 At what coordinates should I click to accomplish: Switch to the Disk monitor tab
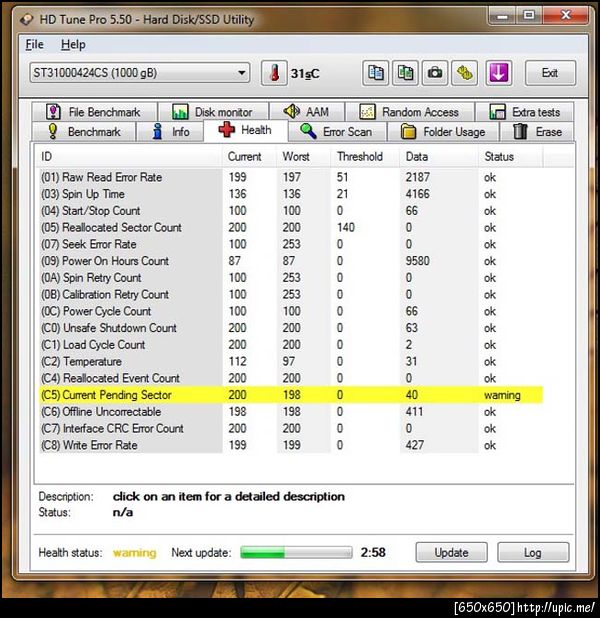click(x=213, y=112)
